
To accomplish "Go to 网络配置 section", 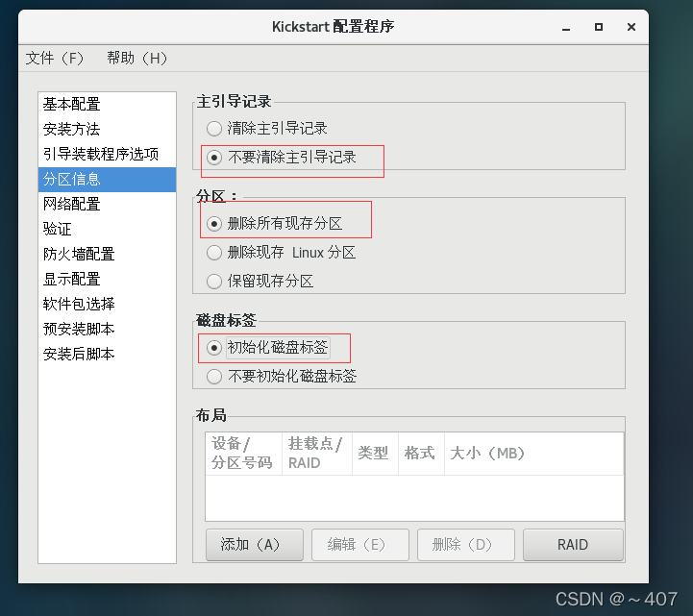I will click(x=107, y=204).
